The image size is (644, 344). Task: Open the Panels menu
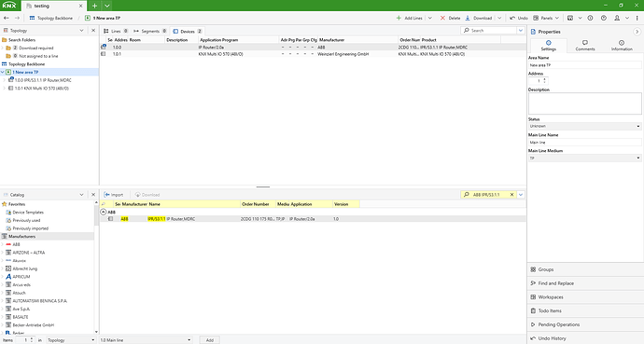point(546,18)
